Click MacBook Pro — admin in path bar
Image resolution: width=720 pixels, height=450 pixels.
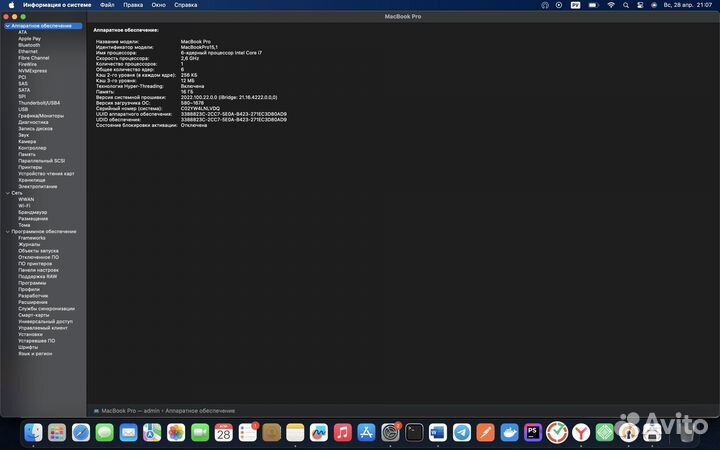pyautogui.click(x=130, y=411)
